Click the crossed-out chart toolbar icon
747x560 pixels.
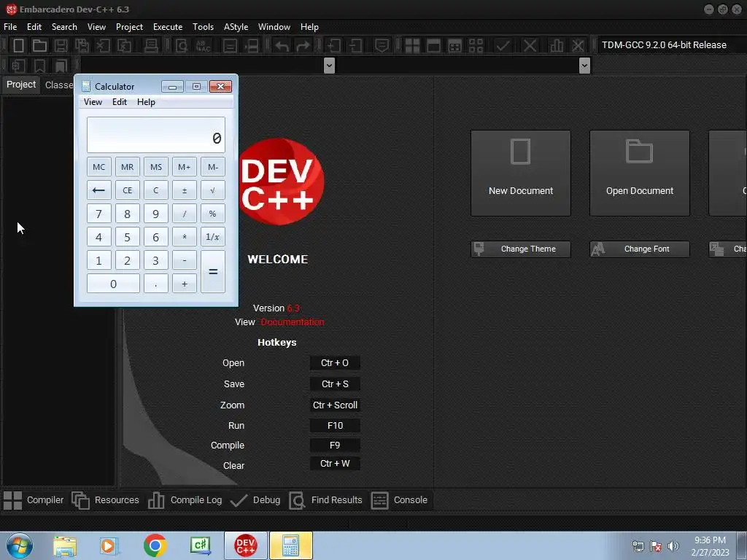[x=578, y=46]
